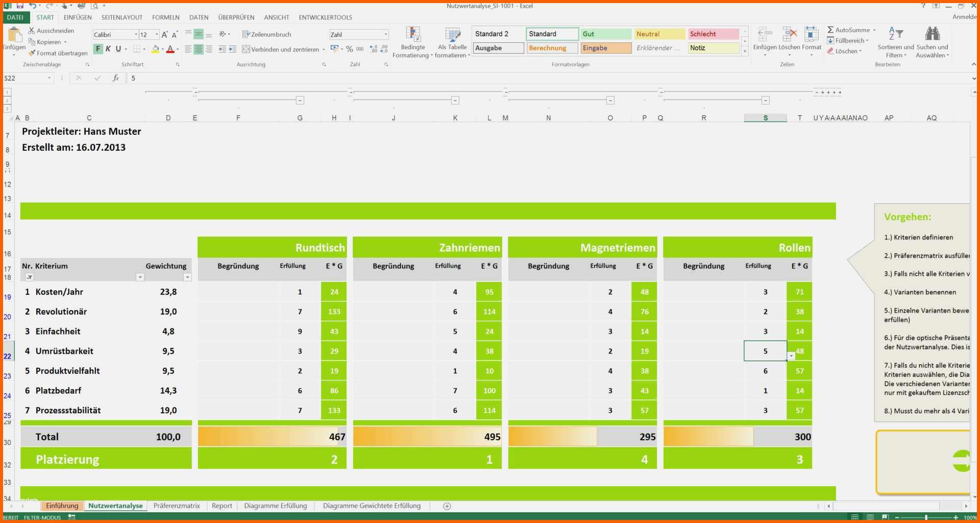Toggle horizontal center alignment
Screen dimensions: 980x523
tap(199, 49)
